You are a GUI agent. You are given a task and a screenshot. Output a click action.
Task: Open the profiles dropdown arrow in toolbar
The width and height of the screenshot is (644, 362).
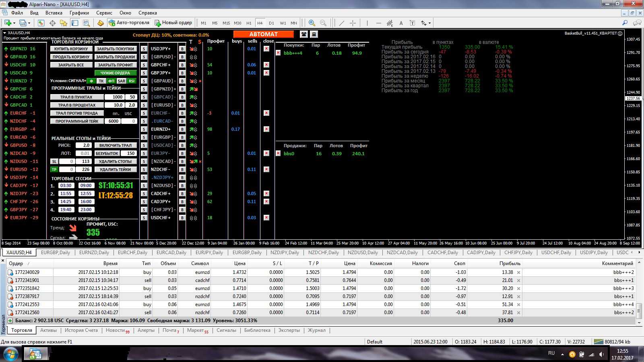(x=29, y=23)
